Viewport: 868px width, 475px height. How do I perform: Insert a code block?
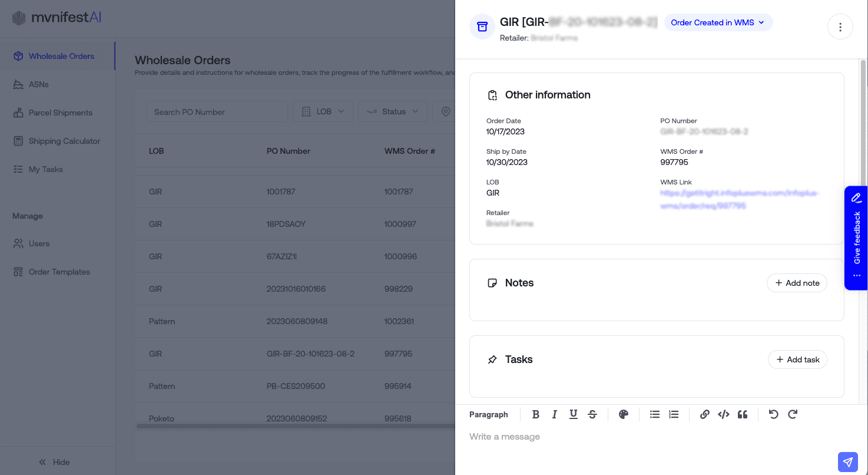click(724, 414)
